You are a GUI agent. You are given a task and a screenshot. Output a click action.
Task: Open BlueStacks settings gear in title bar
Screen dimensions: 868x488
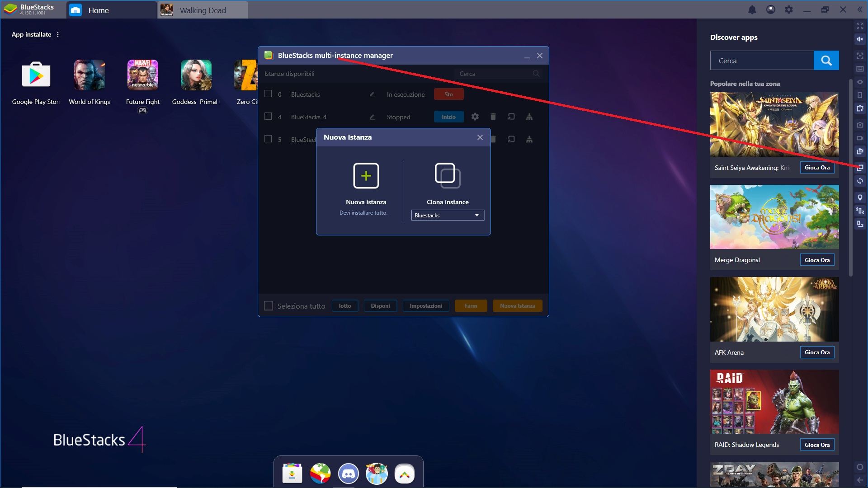(x=789, y=9)
